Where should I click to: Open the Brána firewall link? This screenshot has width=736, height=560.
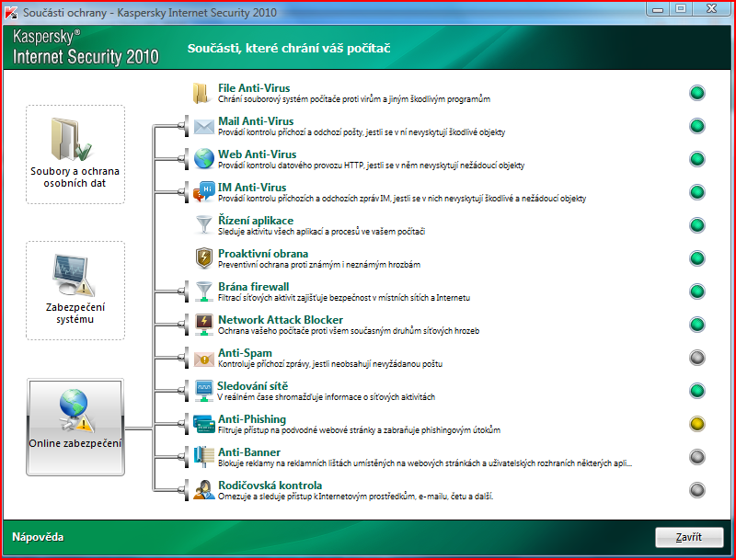pos(254,287)
